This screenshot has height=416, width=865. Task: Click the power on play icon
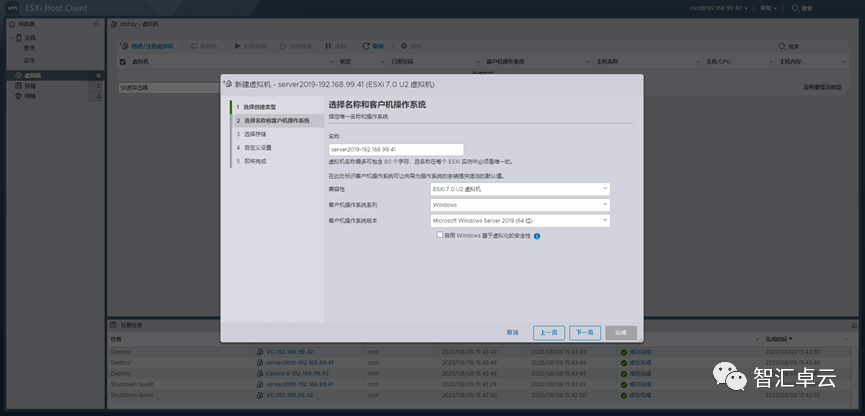click(x=237, y=46)
